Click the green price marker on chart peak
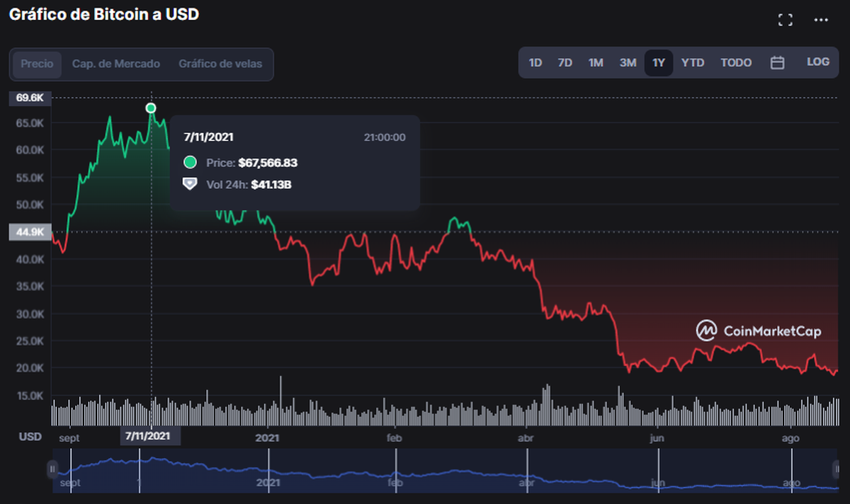The image size is (850, 504). point(151,108)
